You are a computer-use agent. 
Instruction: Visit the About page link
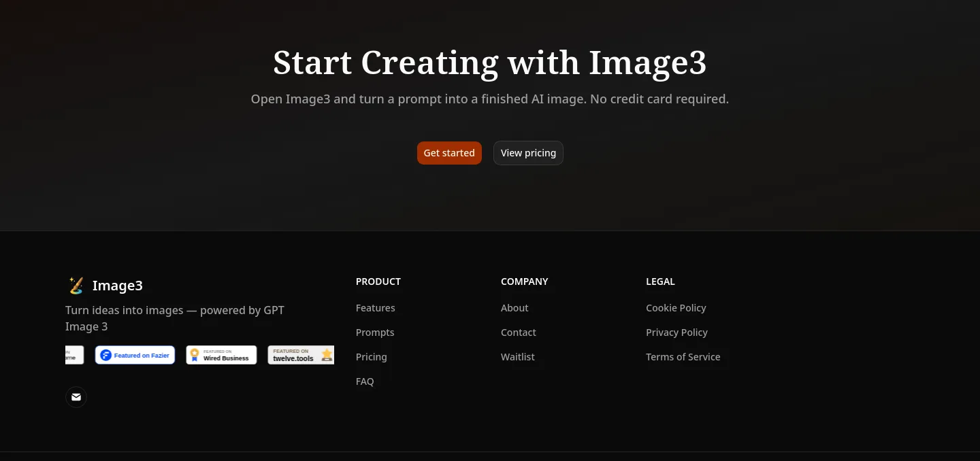click(x=514, y=308)
